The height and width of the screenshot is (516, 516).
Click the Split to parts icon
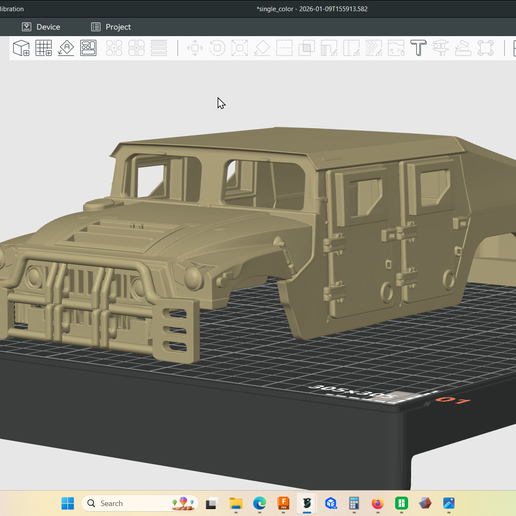136,48
